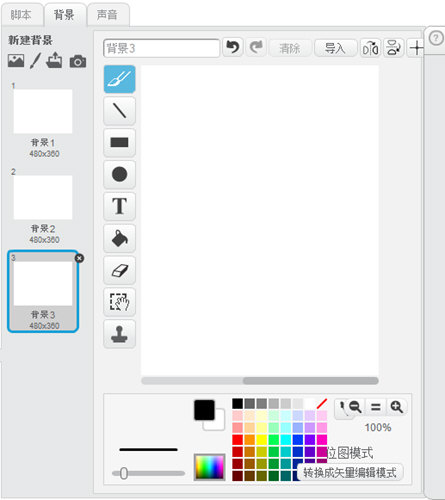Choose backdrop from library icon
The image size is (445, 500).
[x=16, y=61]
